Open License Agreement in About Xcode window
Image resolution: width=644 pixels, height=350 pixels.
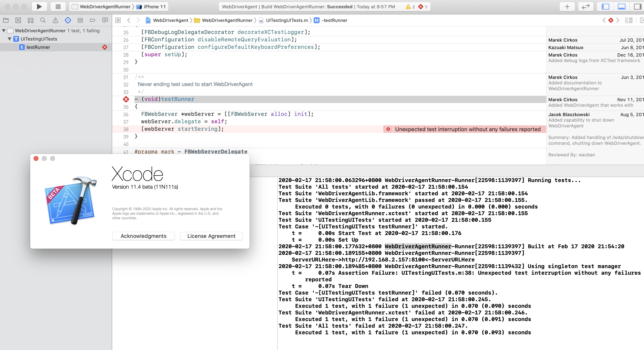pos(211,236)
